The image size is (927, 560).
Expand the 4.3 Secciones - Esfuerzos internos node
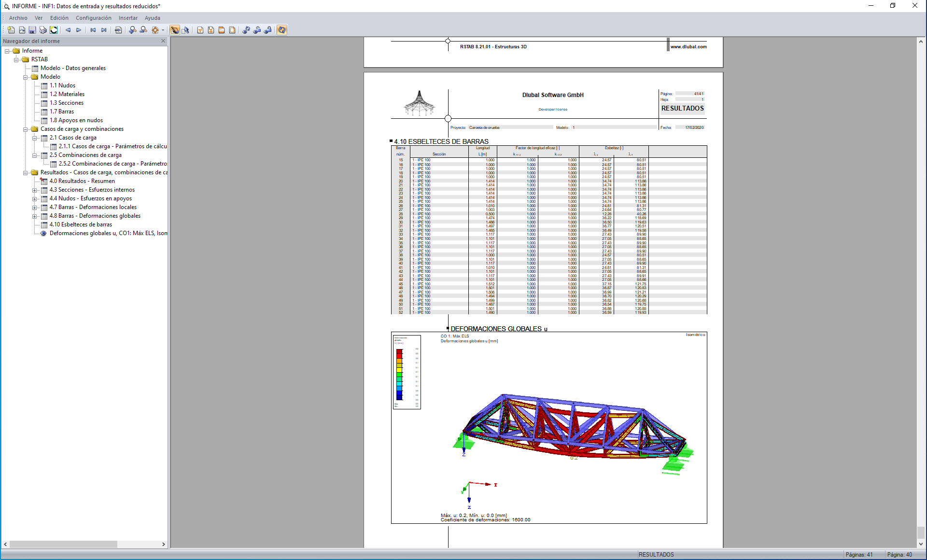(x=35, y=190)
